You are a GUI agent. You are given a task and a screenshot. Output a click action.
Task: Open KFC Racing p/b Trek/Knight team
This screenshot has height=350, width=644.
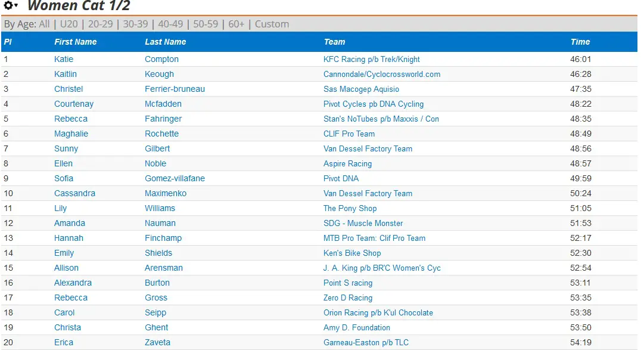(372, 59)
